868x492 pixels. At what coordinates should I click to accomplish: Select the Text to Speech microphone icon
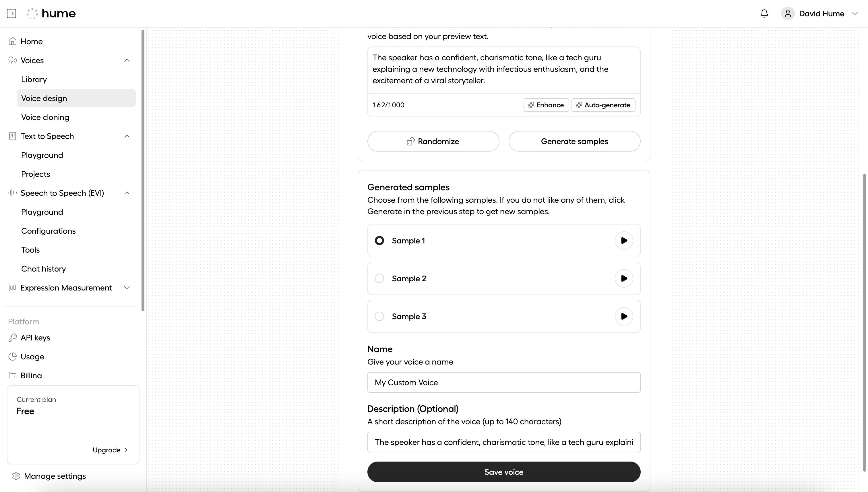tap(12, 136)
